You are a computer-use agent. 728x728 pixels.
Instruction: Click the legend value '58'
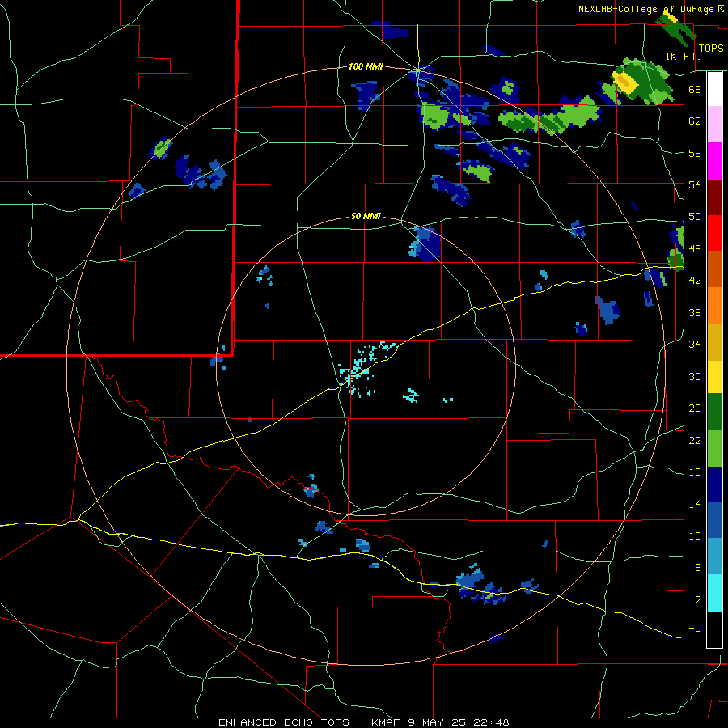[x=695, y=153]
